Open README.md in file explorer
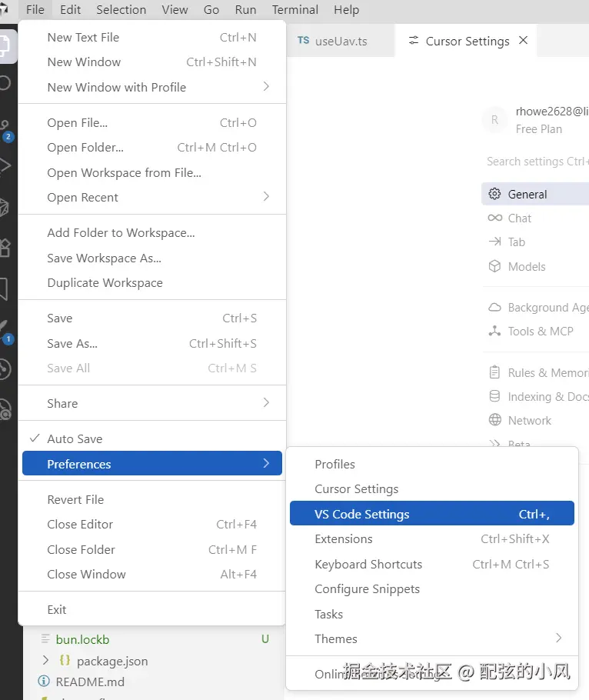 90,682
